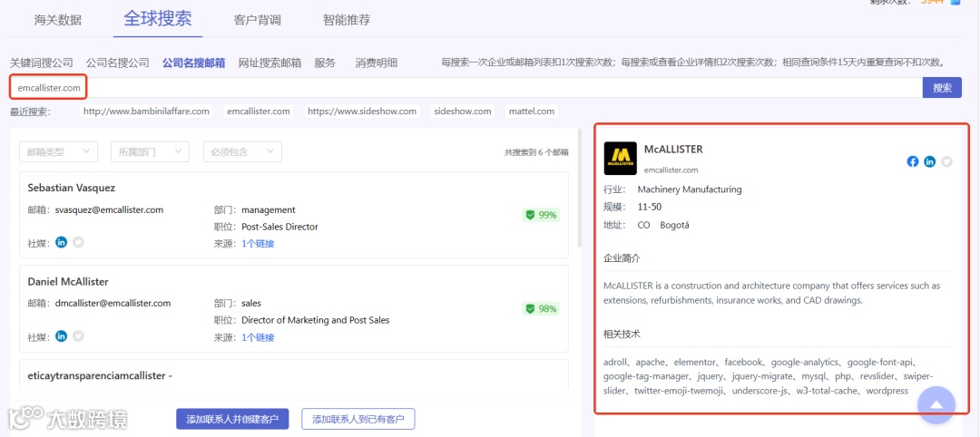980x437 pixels.
Task: Click the McALLISTER company logo
Action: click(620, 158)
